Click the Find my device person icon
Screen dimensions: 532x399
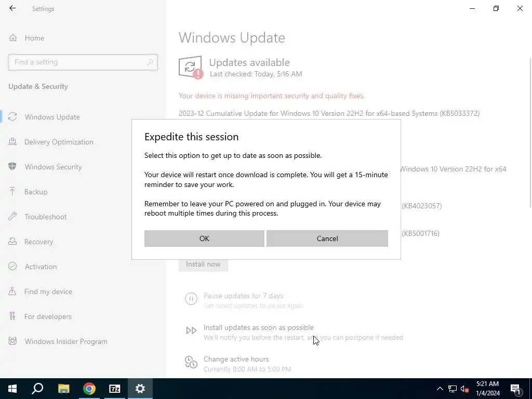(x=12, y=291)
